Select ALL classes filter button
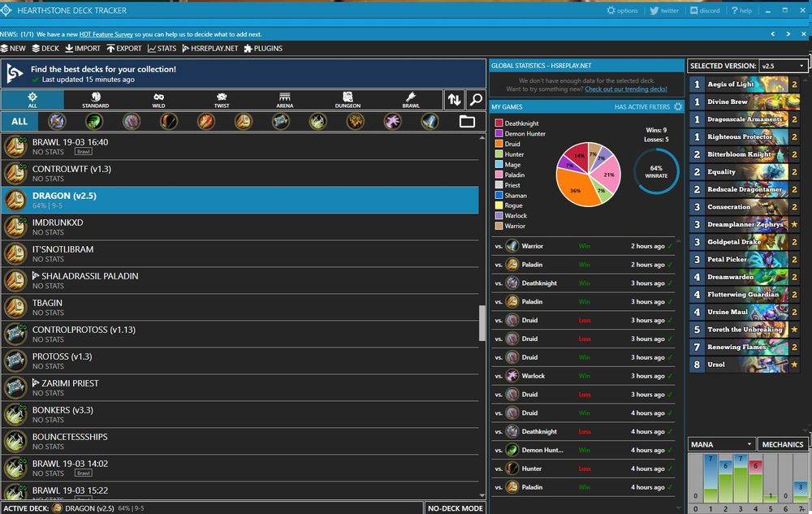This screenshot has height=514, width=812. 19,122
